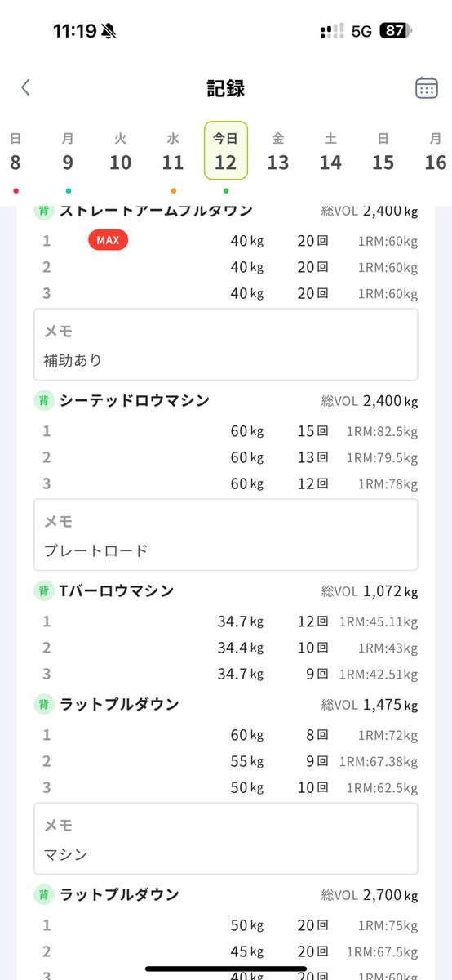Edit the memo field containing プレートロード

click(x=226, y=535)
